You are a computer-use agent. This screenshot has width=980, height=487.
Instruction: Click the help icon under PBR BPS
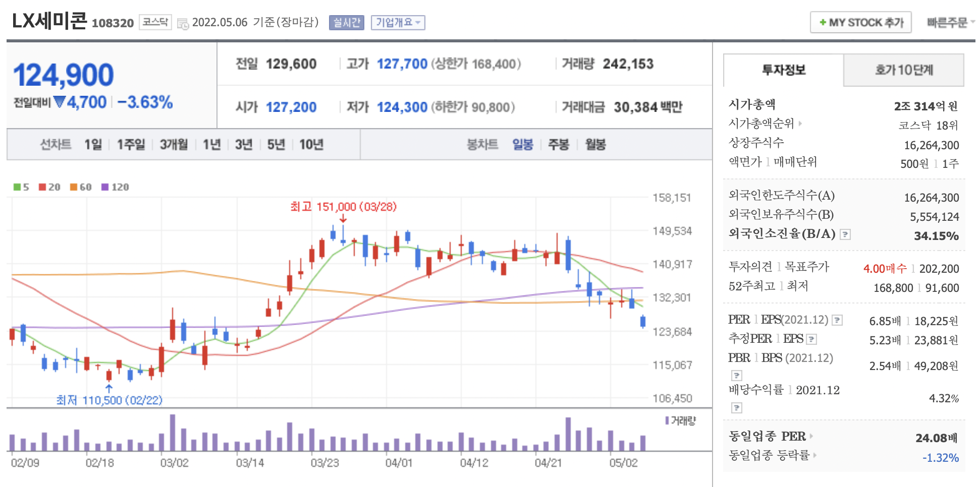pos(737,376)
